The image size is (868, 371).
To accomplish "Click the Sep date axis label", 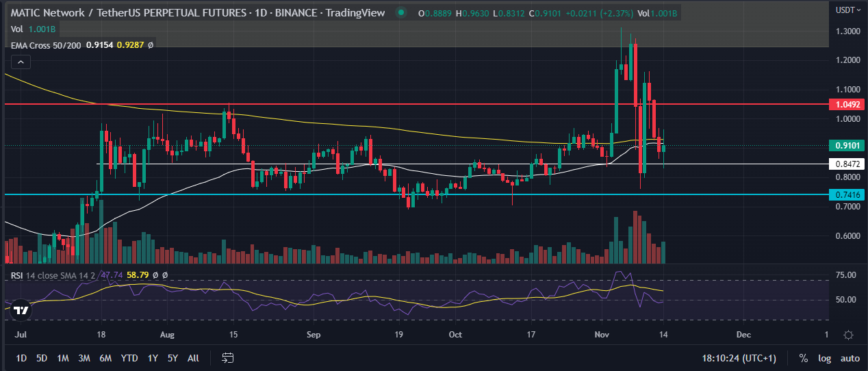I will pyautogui.click(x=314, y=335).
